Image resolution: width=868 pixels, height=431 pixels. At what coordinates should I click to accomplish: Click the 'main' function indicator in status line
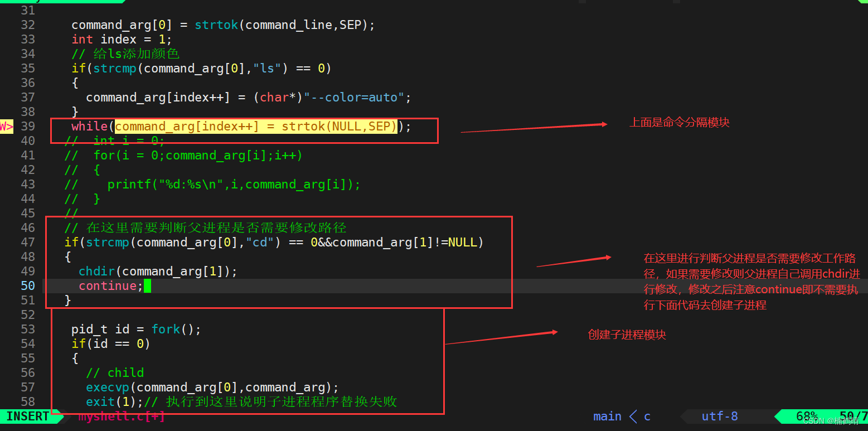pos(608,417)
